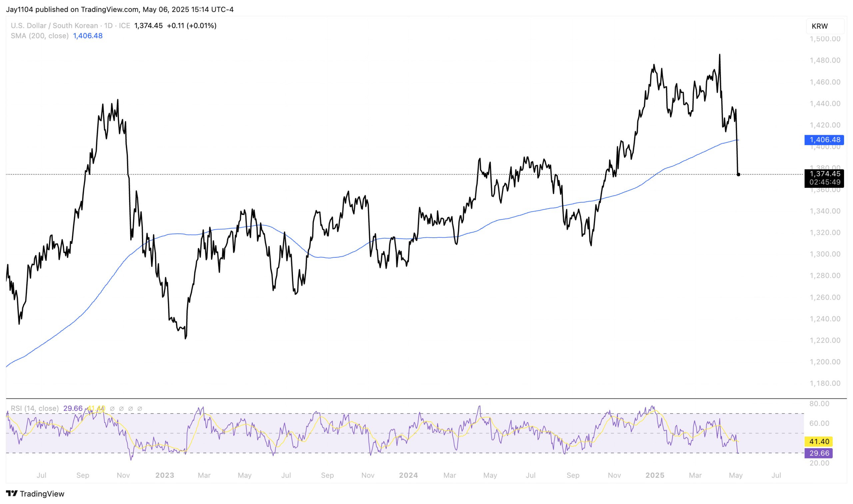Click the 1,440.00 price axis label
This screenshot has height=504, width=853.
[825, 103]
